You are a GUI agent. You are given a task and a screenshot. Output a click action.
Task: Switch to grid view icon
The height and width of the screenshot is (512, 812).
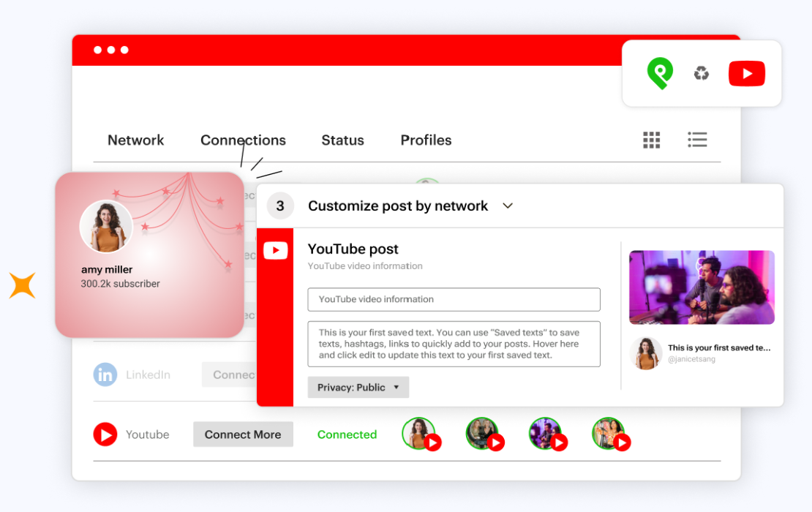[652, 140]
